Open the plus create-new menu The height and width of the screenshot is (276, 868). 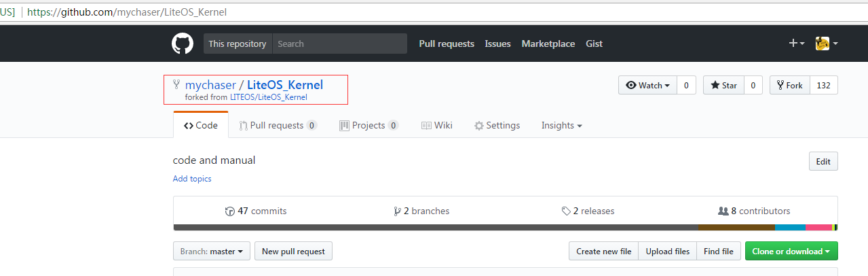click(x=797, y=44)
